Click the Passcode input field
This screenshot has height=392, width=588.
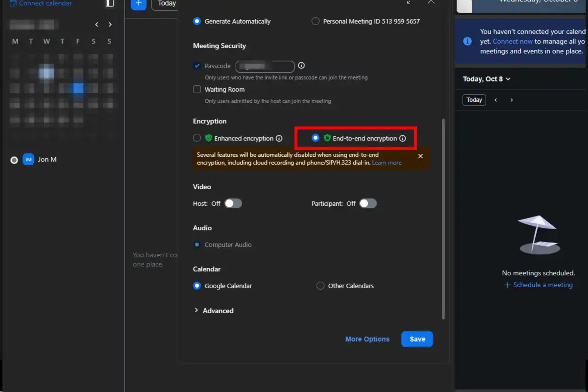[x=265, y=66]
